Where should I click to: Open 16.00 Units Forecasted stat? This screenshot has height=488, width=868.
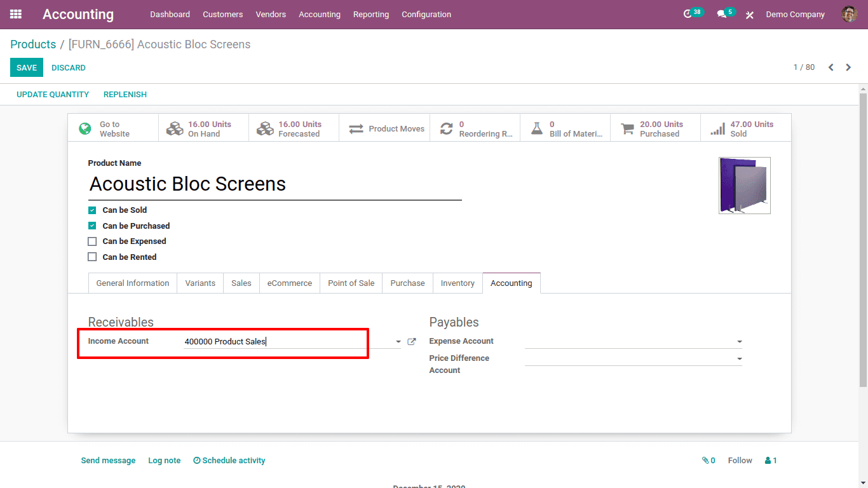[x=294, y=129]
